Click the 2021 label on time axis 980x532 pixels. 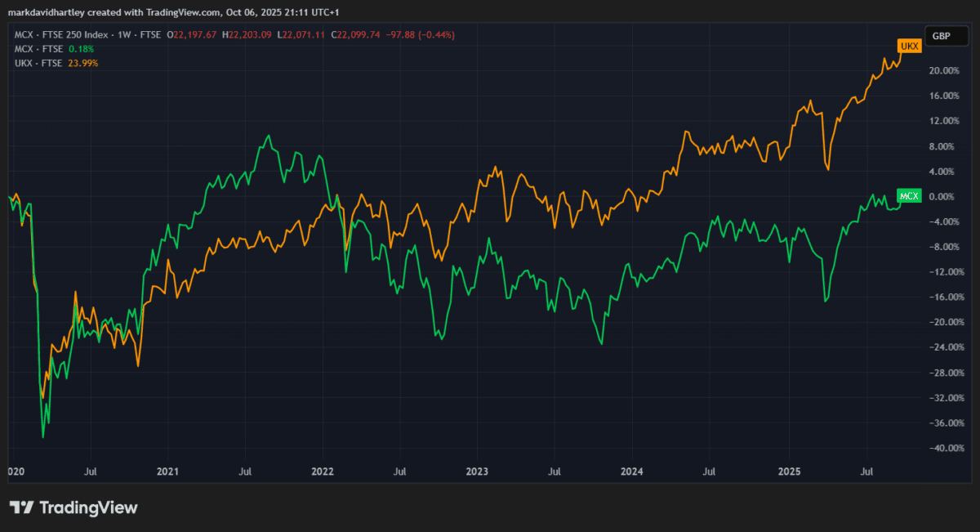(167, 472)
